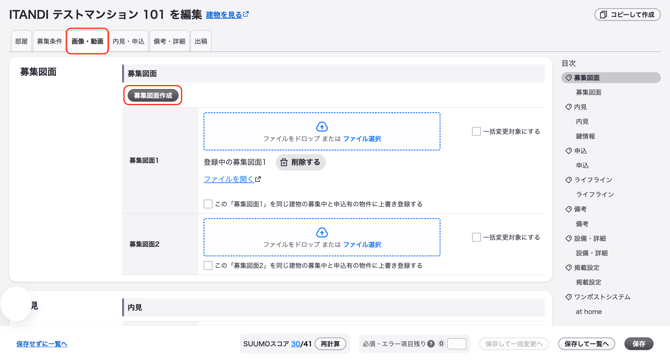The width and height of the screenshot is (670, 362).
Task: Open the ファイルを開く link
Action: (x=232, y=179)
